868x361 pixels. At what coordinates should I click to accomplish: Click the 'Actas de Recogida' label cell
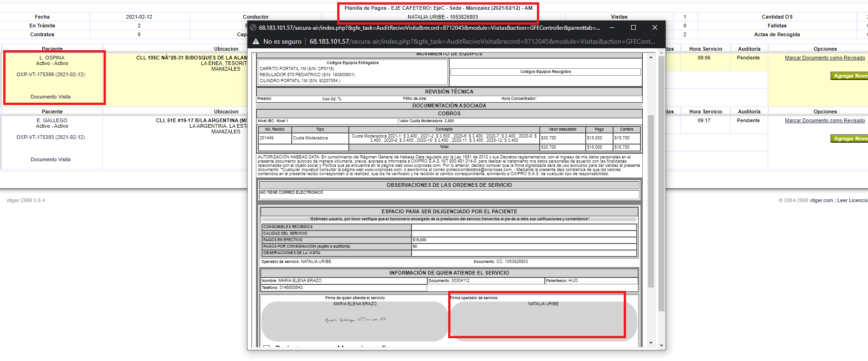tap(777, 34)
